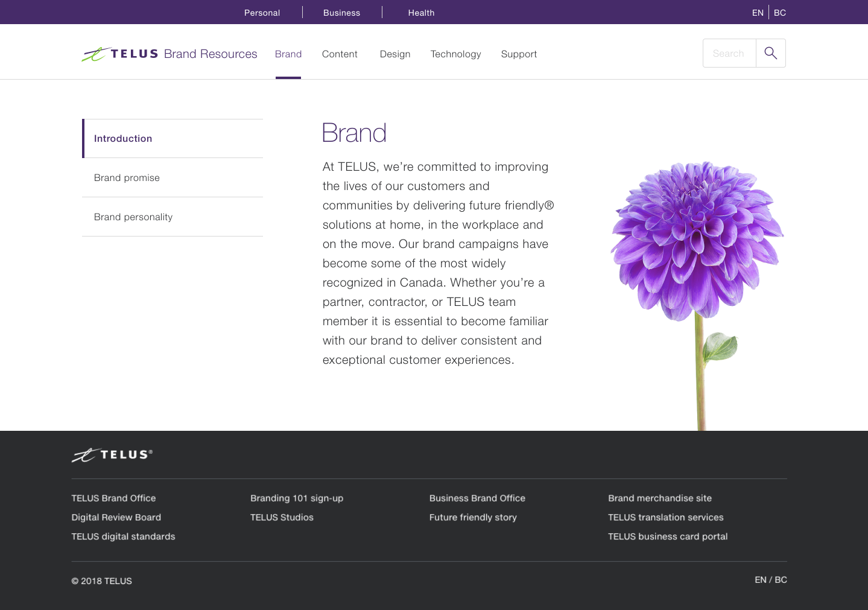Click the © 2018 TELUS copyright text
Viewport: 868px width, 610px height.
click(101, 581)
